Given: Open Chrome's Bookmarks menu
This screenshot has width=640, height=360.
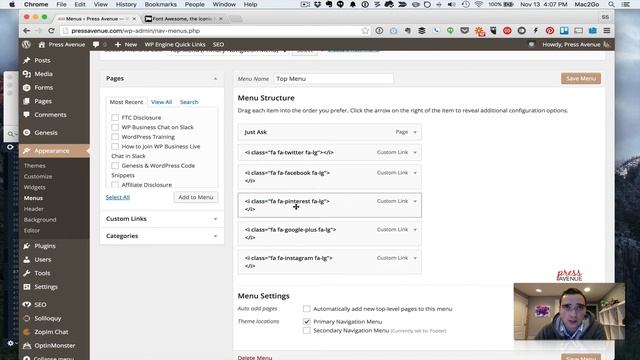Looking at the screenshot, I should [160, 4].
